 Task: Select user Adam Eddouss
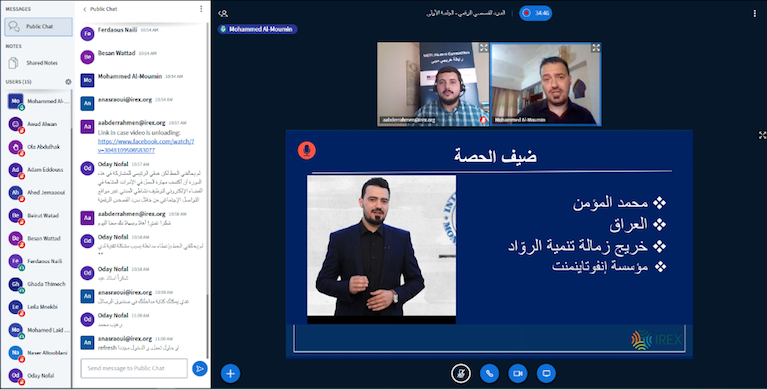[39, 170]
